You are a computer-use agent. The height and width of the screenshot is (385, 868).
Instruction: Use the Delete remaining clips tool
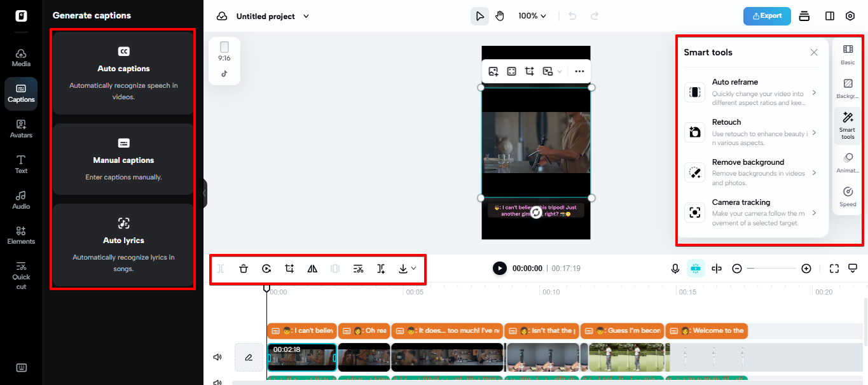tap(358, 268)
